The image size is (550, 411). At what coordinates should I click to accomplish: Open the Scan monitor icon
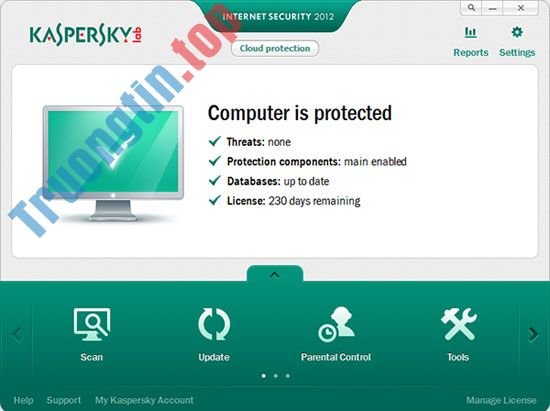(92, 324)
